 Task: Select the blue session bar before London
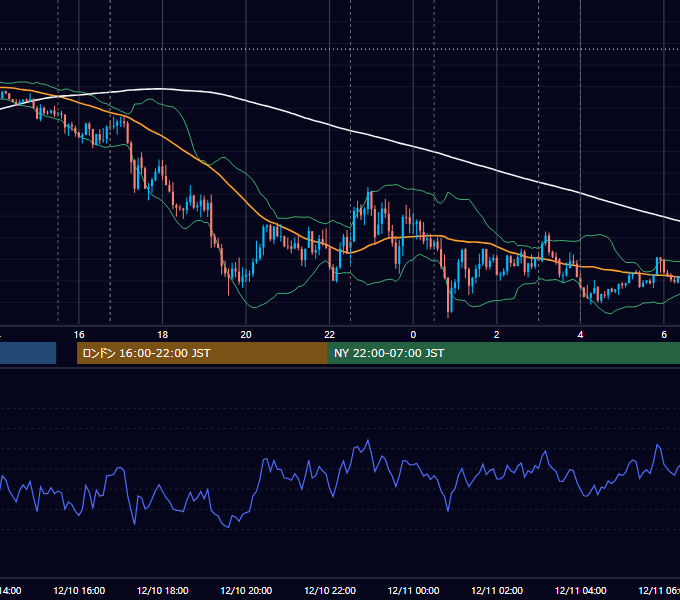[28, 353]
